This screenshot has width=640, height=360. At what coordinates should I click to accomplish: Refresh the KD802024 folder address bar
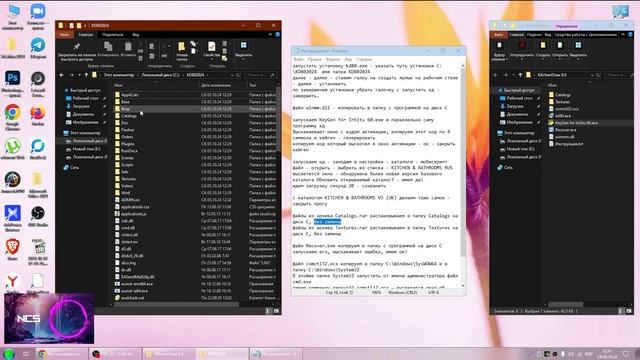238,75
